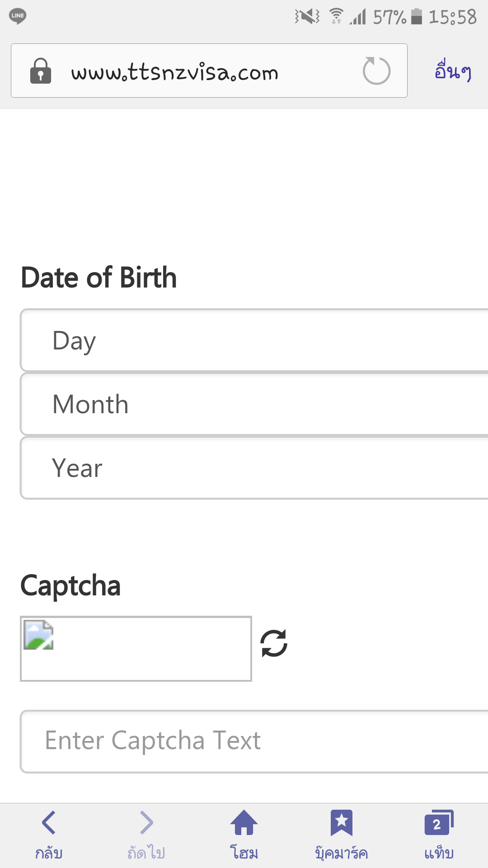Tap the padlock security icon

[x=41, y=71]
